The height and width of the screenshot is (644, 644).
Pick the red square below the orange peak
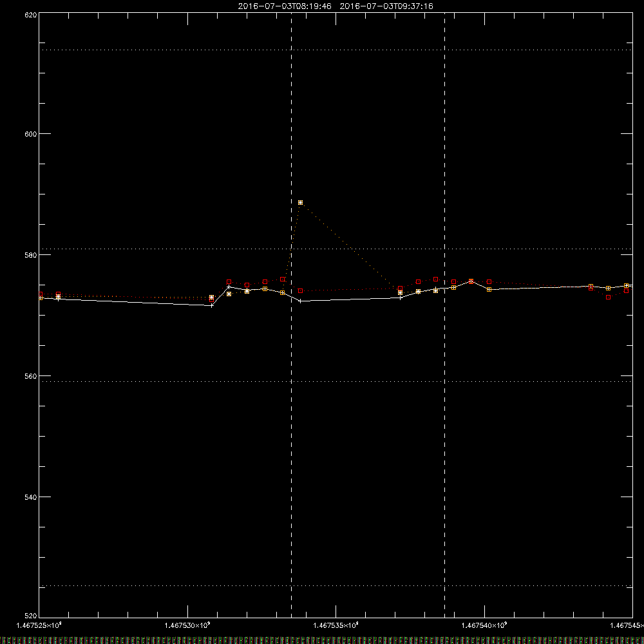click(x=300, y=291)
